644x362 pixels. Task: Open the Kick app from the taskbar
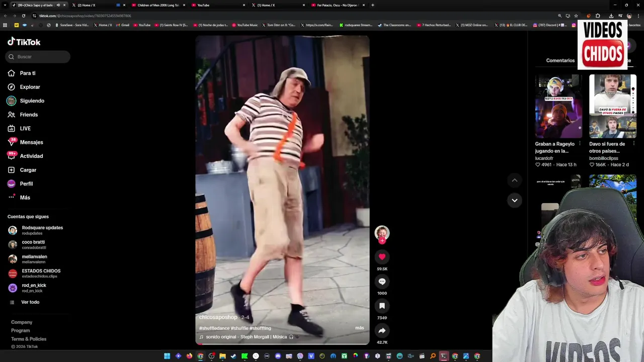click(245, 356)
